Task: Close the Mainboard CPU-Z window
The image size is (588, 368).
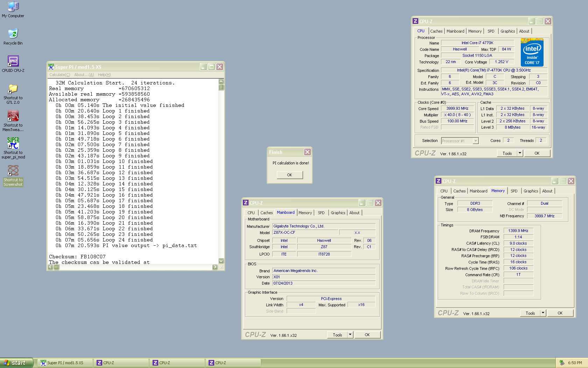Action: point(378,203)
